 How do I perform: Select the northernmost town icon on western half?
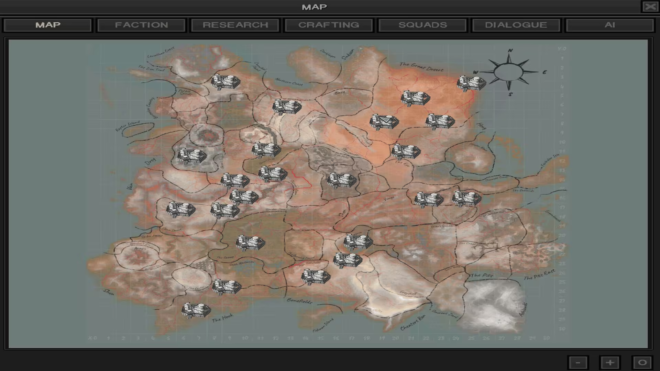point(226,81)
